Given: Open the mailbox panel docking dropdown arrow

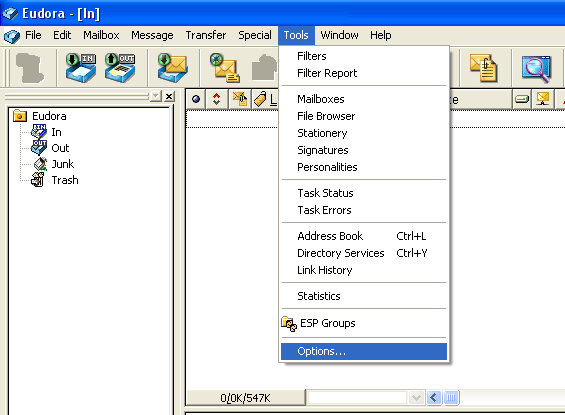Looking at the screenshot, I should point(156,97).
